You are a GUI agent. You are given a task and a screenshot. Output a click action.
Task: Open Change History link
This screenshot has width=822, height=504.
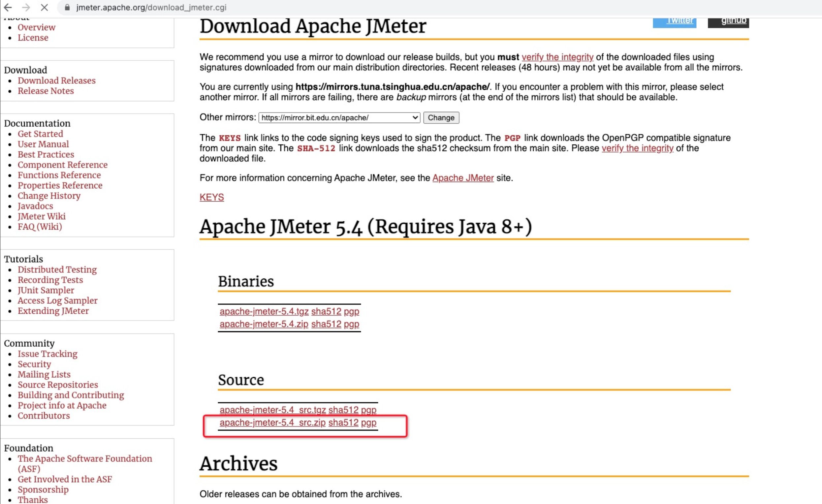(49, 196)
